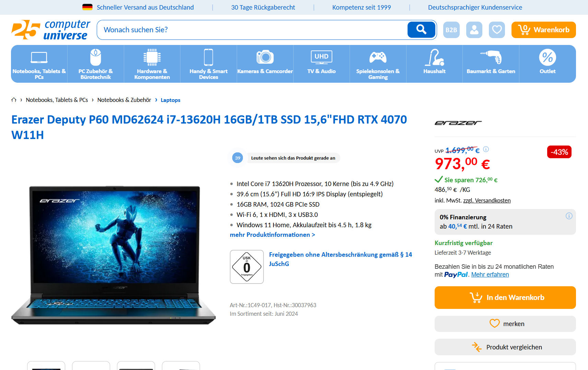Click the zzgl. Versandkosten link
This screenshot has width=588, height=370.
click(487, 200)
